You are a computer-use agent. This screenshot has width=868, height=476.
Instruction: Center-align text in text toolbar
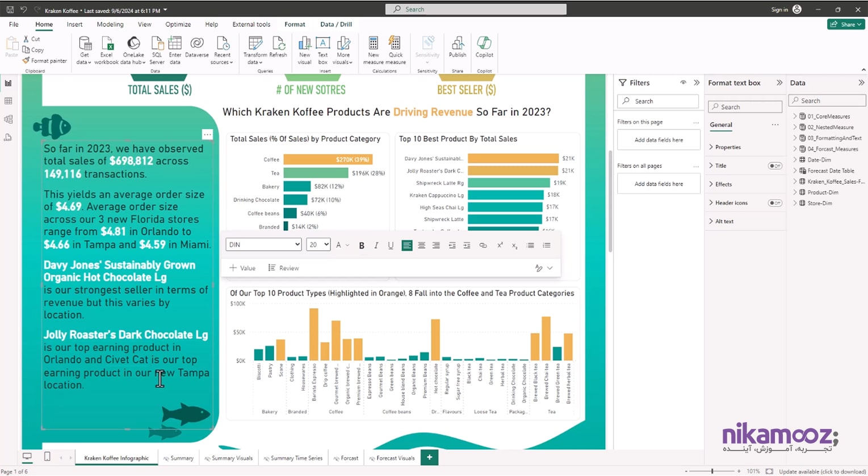coord(421,245)
